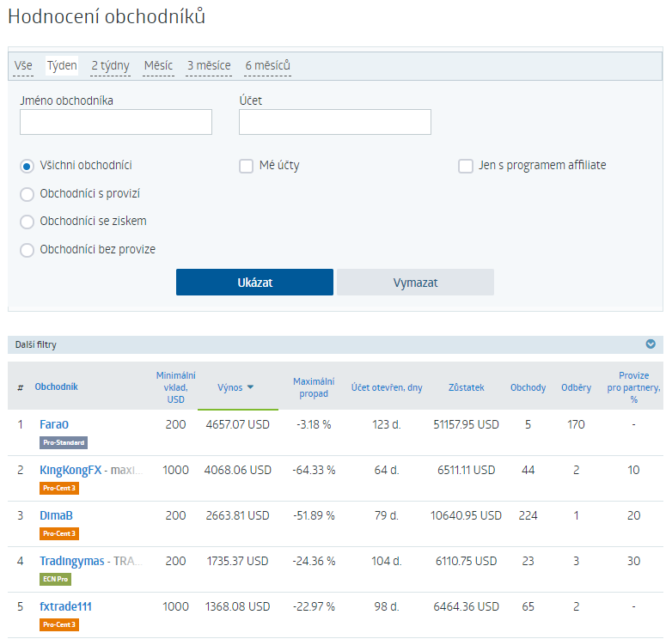Sort by Maximální propad column
This screenshot has width=672, height=639.
coord(314,387)
